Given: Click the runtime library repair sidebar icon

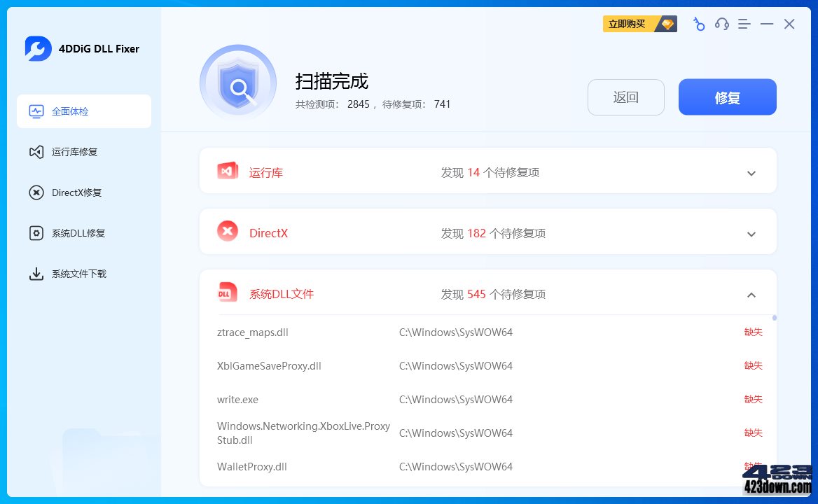Looking at the screenshot, I should (x=36, y=152).
